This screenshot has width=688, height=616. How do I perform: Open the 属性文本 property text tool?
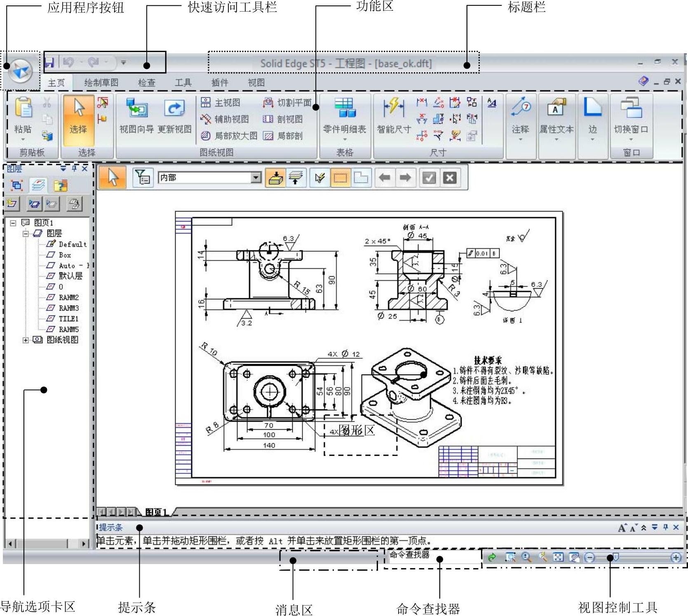click(x=557, y=115)
